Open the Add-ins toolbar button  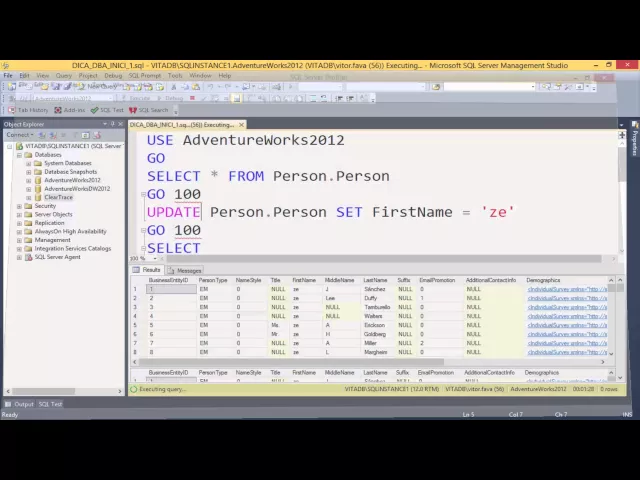point(70,110)
